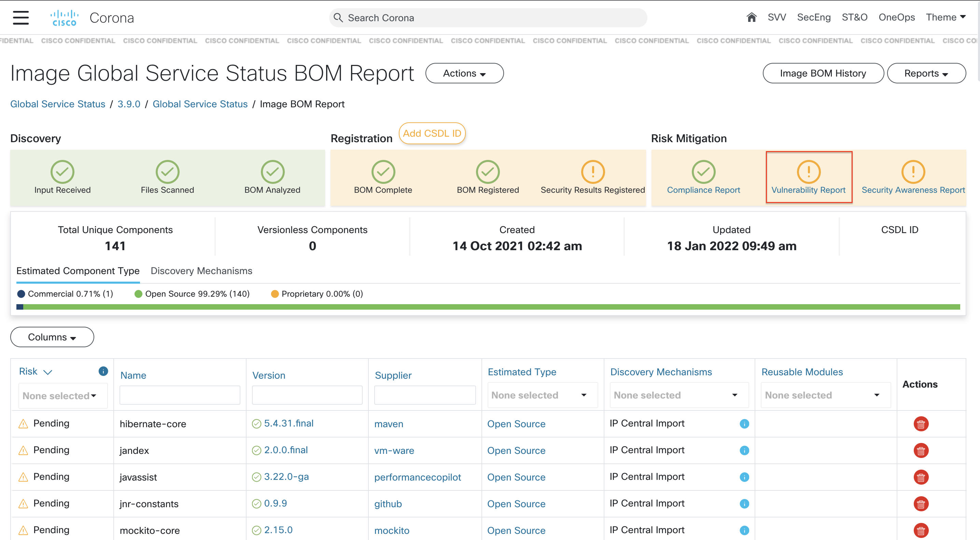Open the SecEng menu item
980x540 pixels.
click(814, 17)
